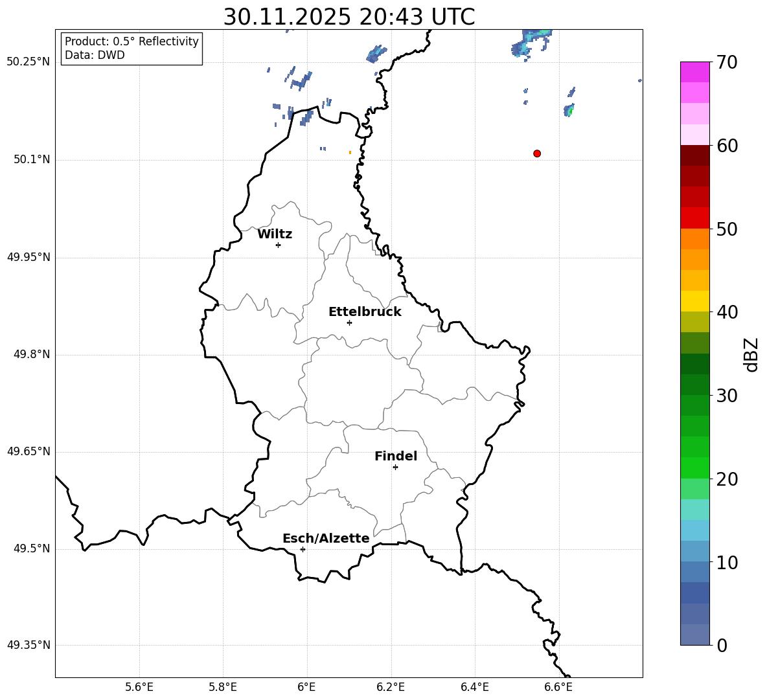767x700 pixels.
Task: Click the Data: DWD text
Action: click(x=95, y=55)
